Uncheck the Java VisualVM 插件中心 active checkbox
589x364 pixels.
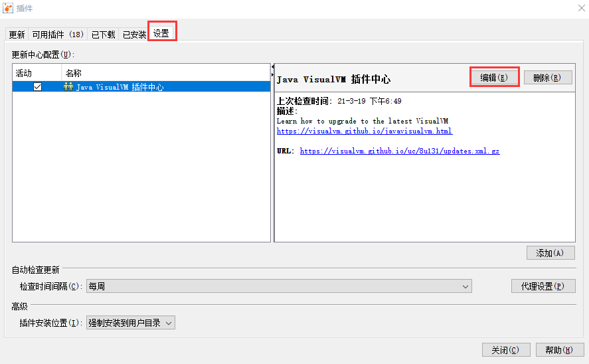pyautogui.click(x=38, y=87)
